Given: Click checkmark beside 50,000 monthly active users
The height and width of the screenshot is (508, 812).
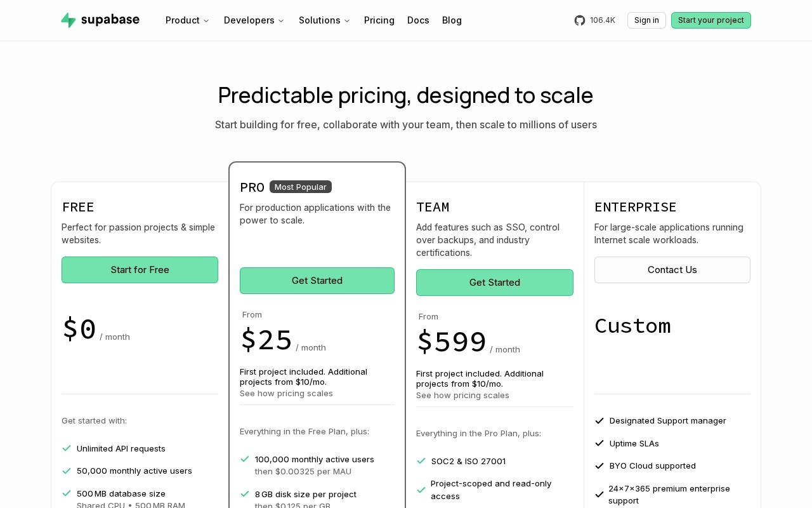Looking at the screenshot, I should click(x=67, y=471).
